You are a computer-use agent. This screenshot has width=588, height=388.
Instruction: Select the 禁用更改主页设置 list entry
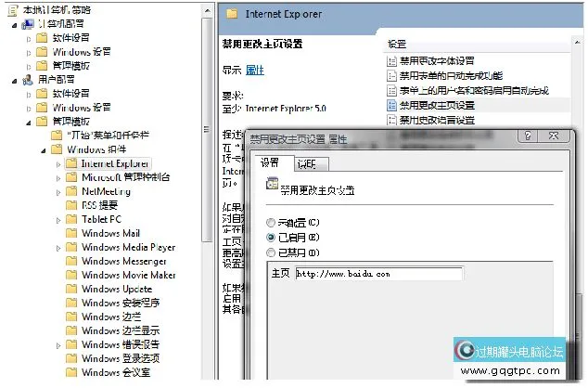tap(437, 106)
